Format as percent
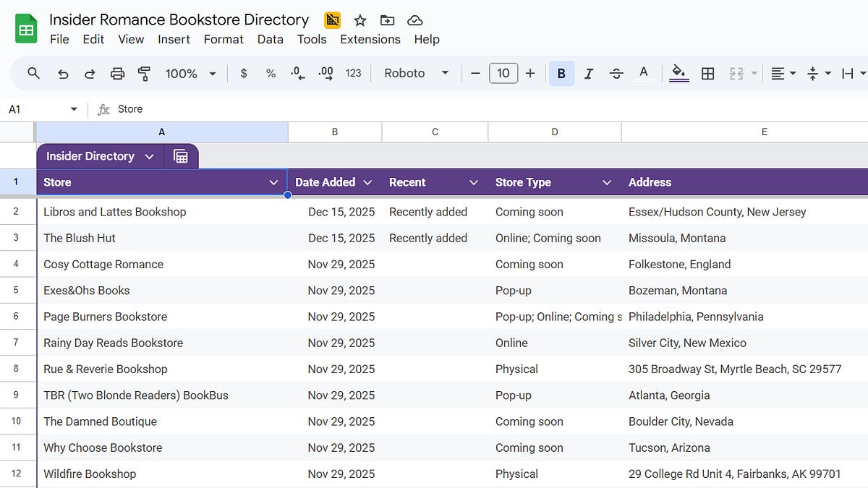Screen dimensions: 868x488 pyautogui.click(x=271, y=73)
